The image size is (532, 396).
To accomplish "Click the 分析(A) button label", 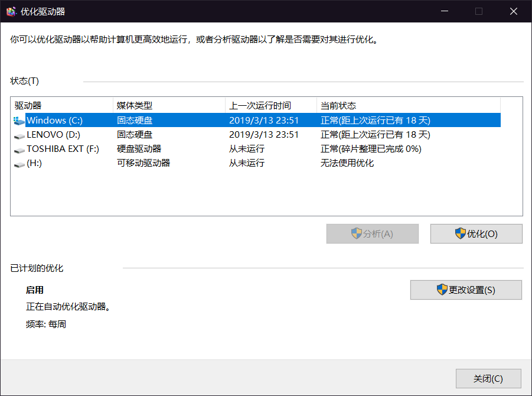I will (378, 233).
